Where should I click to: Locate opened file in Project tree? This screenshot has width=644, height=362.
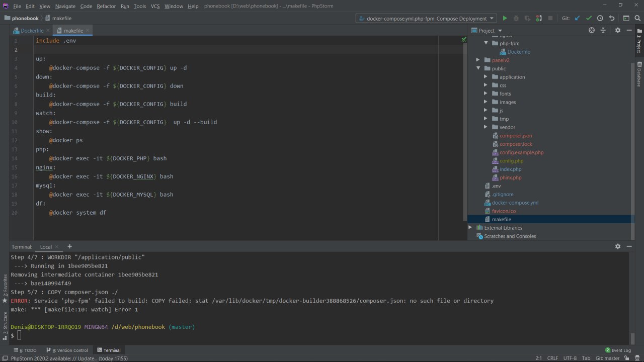(592, 30)
